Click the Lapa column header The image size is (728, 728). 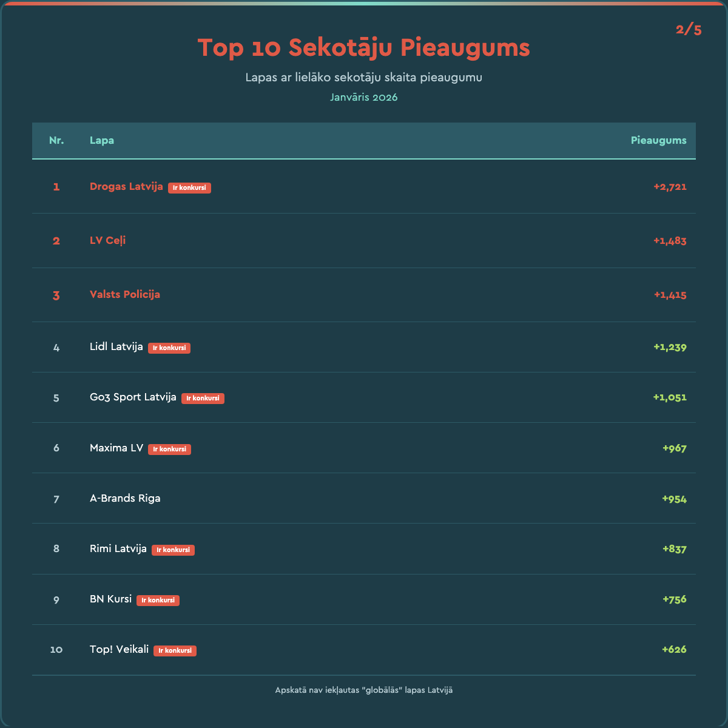(102, 140)
